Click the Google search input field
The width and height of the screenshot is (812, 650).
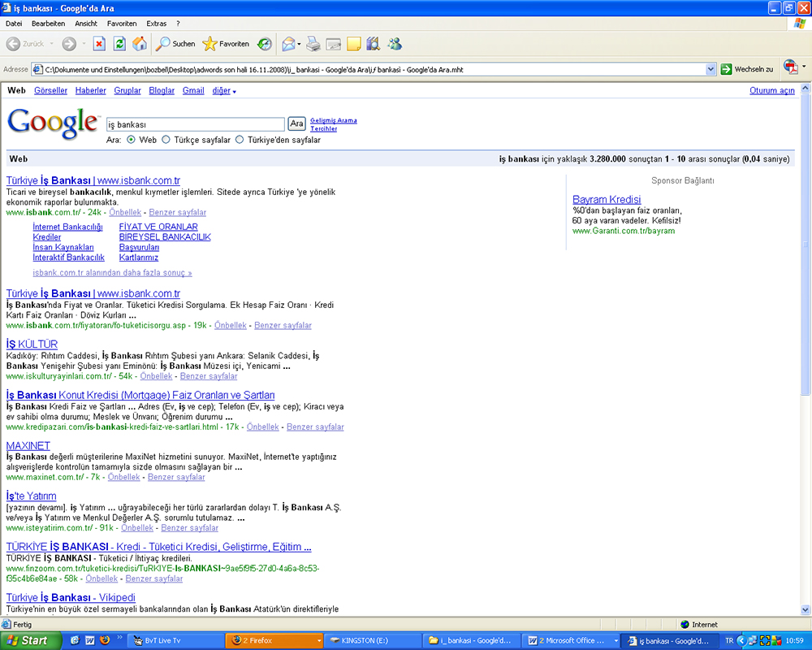195,124
